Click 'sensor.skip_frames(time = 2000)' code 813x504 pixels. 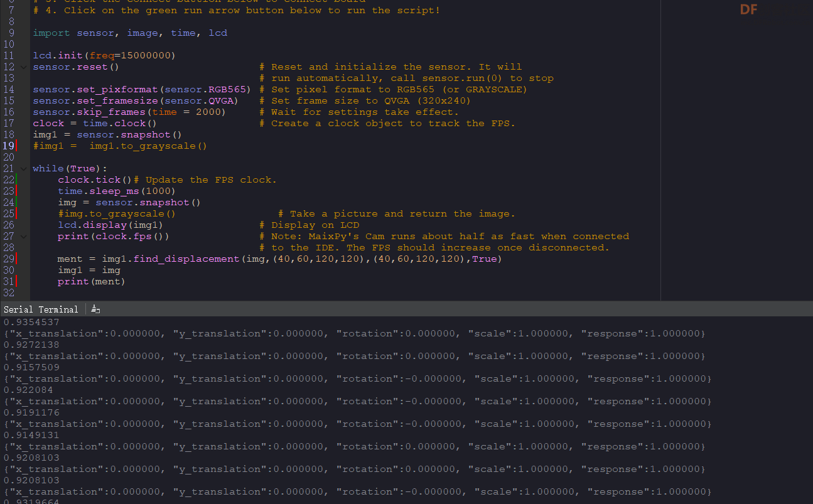[129, 112]
